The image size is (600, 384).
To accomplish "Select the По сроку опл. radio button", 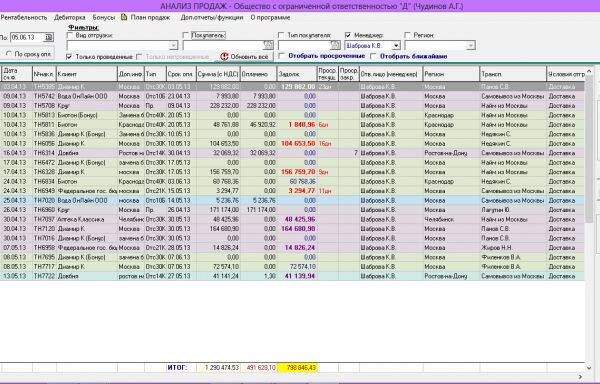I will pyautogui.click(x=9, y=54).
